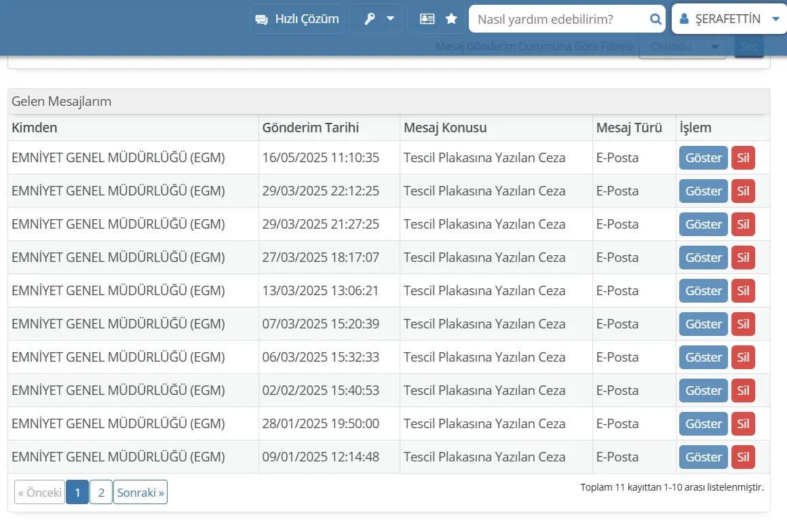The image size is (787, 532).
Task: Show message dated 09/01/2025 12:14:48
Action: 703,457
